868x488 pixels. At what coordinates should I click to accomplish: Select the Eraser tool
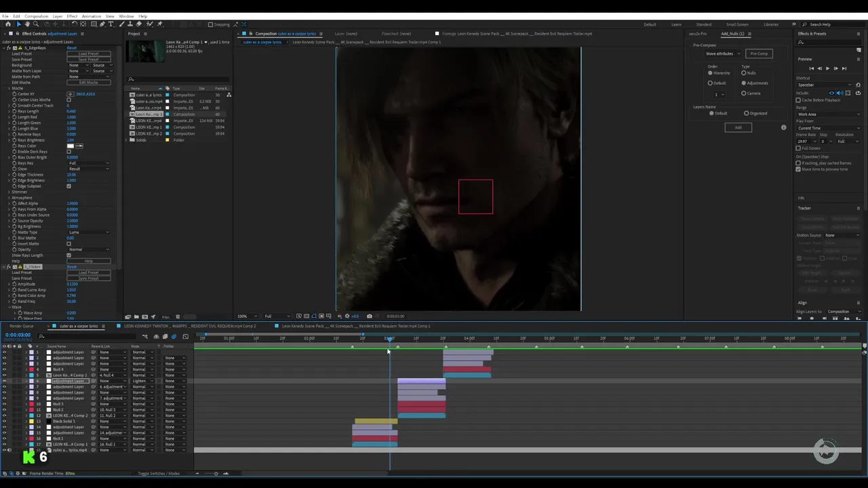(138, 24)
